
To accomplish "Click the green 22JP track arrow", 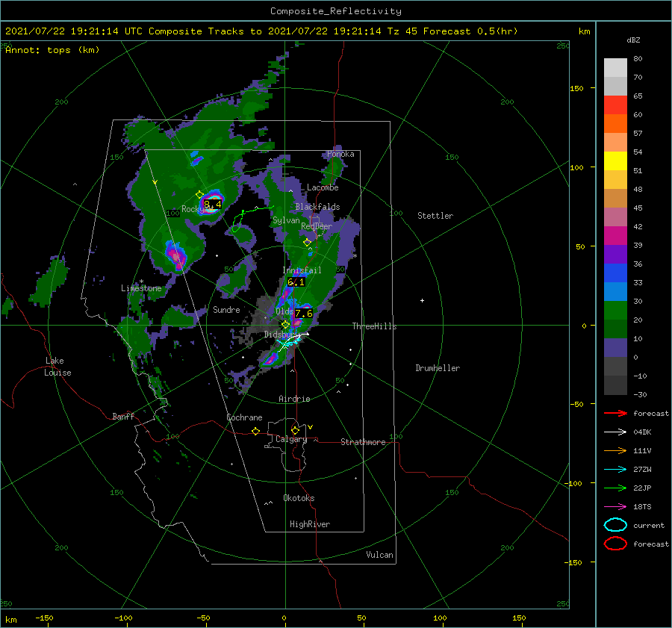I will 615,488.
